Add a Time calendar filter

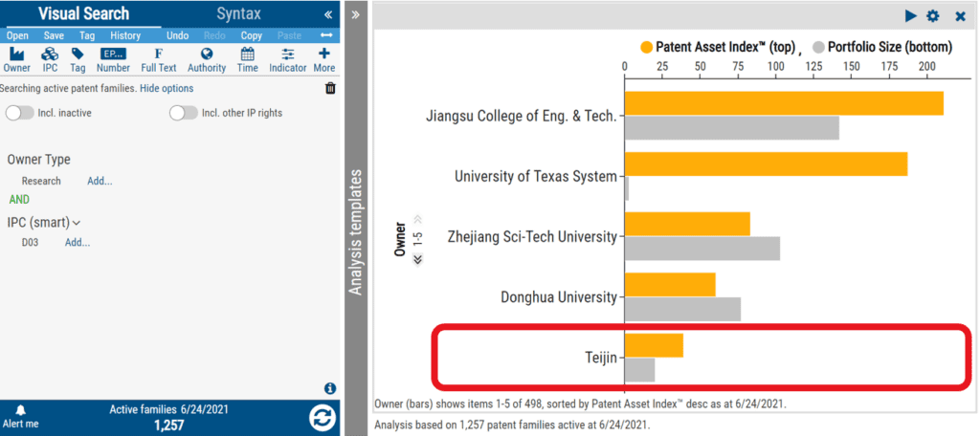click(x=248, y=60)
